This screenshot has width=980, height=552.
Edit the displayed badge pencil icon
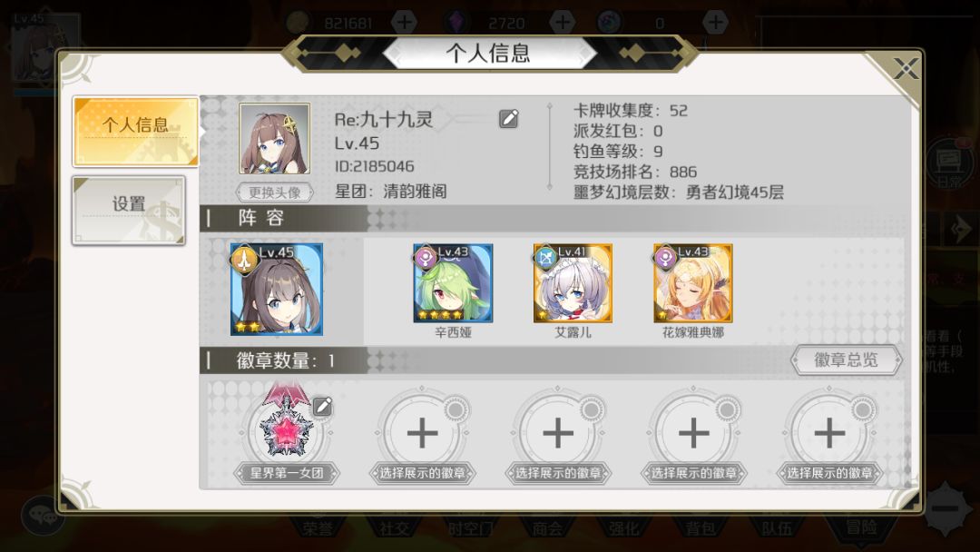pos(322,407)
